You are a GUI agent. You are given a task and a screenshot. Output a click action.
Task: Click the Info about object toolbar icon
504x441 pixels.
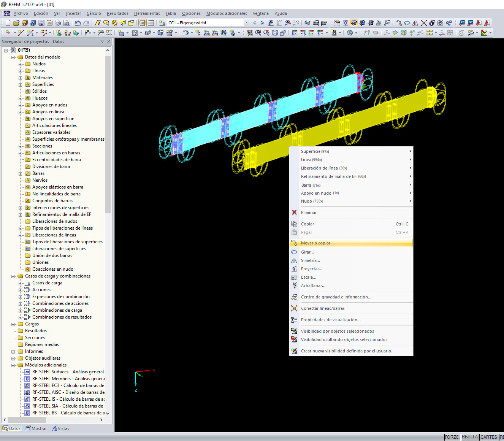coord(432,23)
